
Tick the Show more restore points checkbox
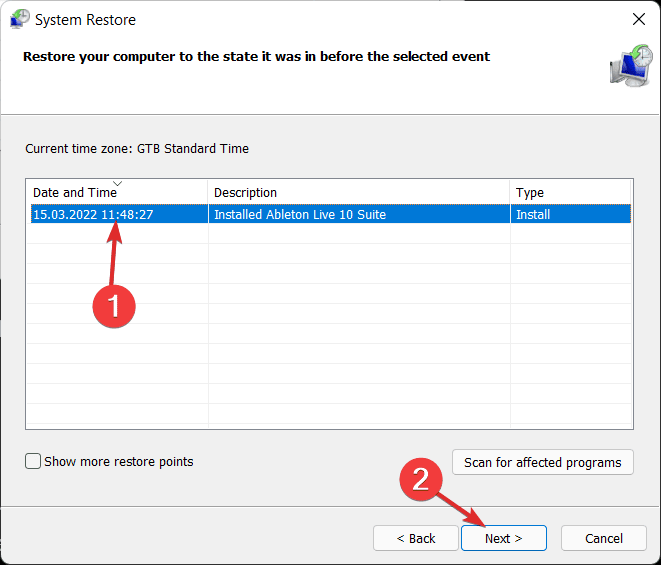34,462
